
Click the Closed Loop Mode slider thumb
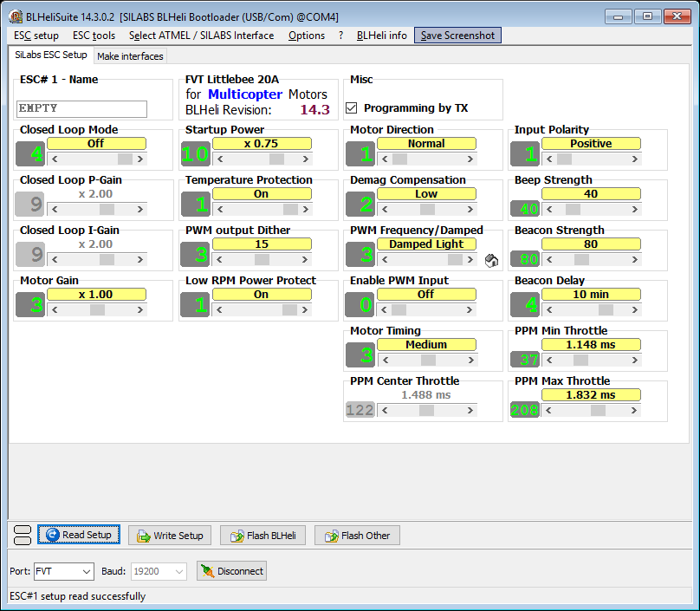(x=125, y=159)
